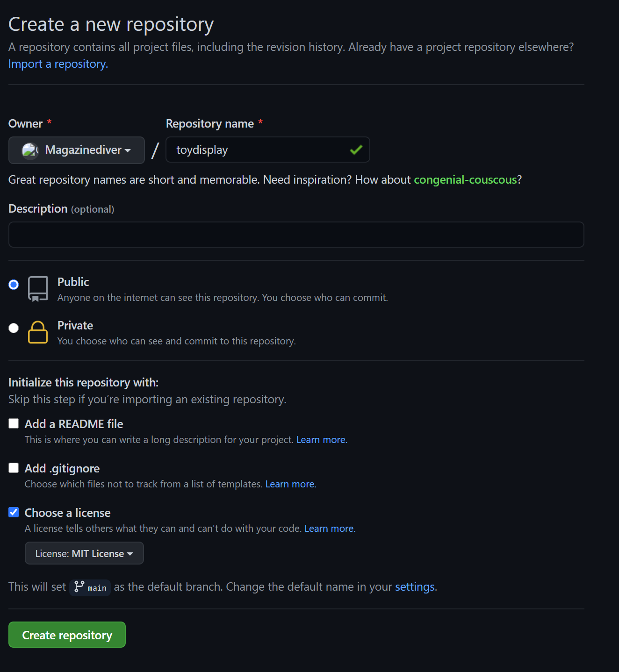619x672 pixels.
Task: Open Learn more link for .gitignore
Action: pos(290,484)
